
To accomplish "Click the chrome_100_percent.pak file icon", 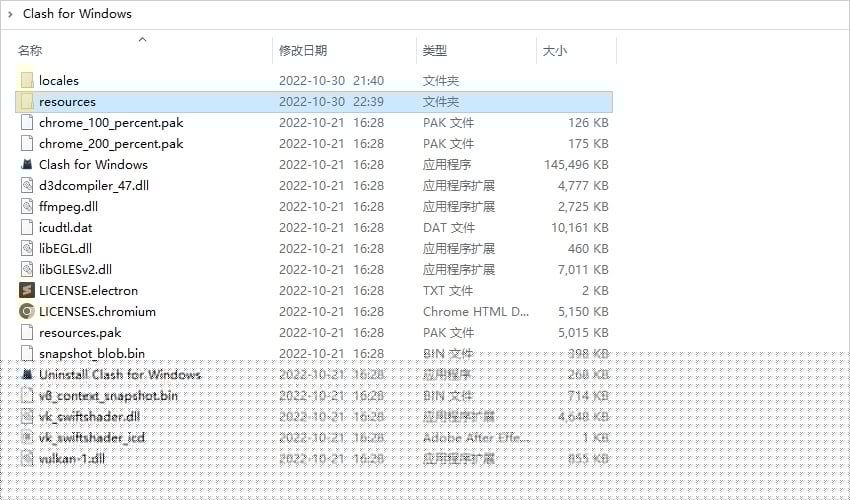I will [27, 123].
